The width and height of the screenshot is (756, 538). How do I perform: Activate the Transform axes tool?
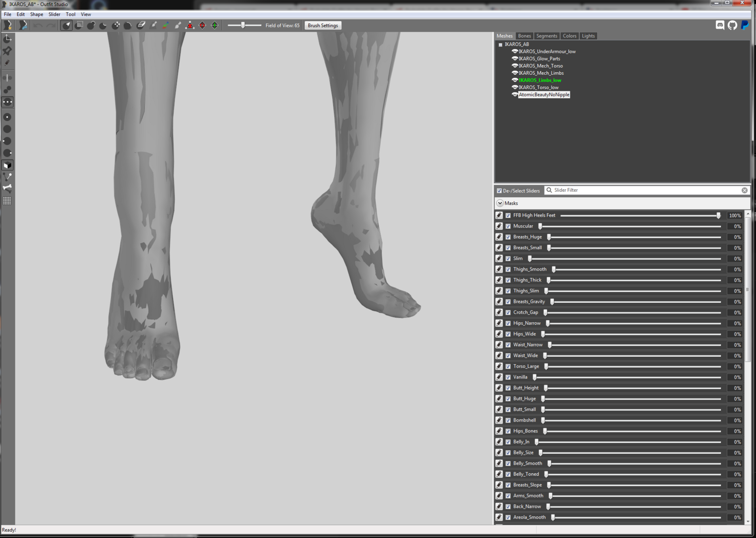7,39
